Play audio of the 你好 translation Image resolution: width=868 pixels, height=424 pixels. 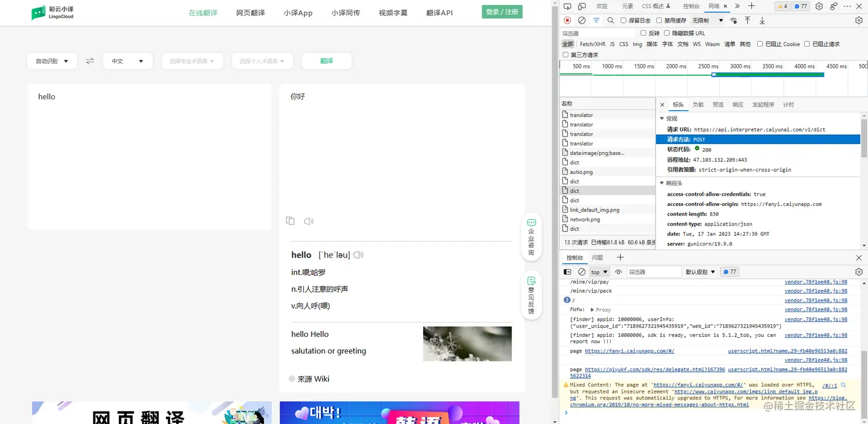(x=309, y=221)
